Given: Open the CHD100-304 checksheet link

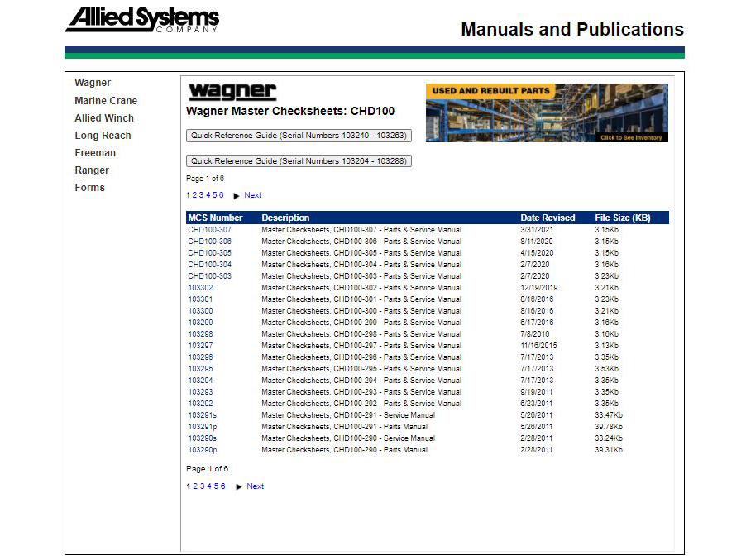Looking at the screenshot, I should point(210,265).
